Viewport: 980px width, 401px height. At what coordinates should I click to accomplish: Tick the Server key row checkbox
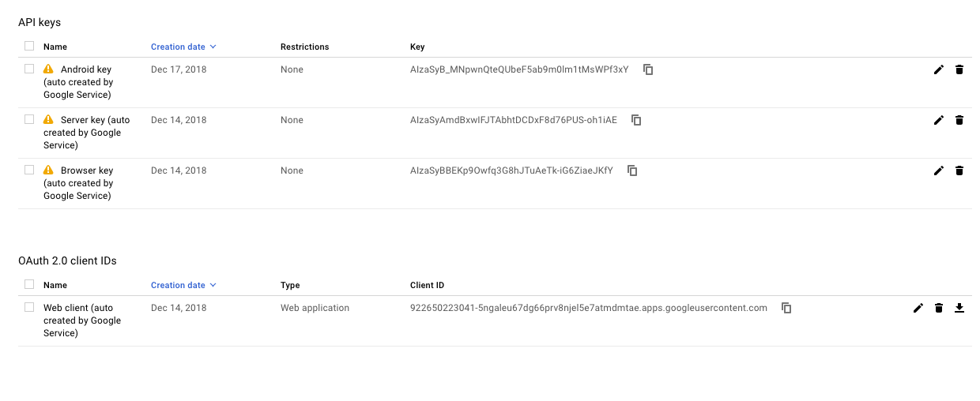(29, 119)
